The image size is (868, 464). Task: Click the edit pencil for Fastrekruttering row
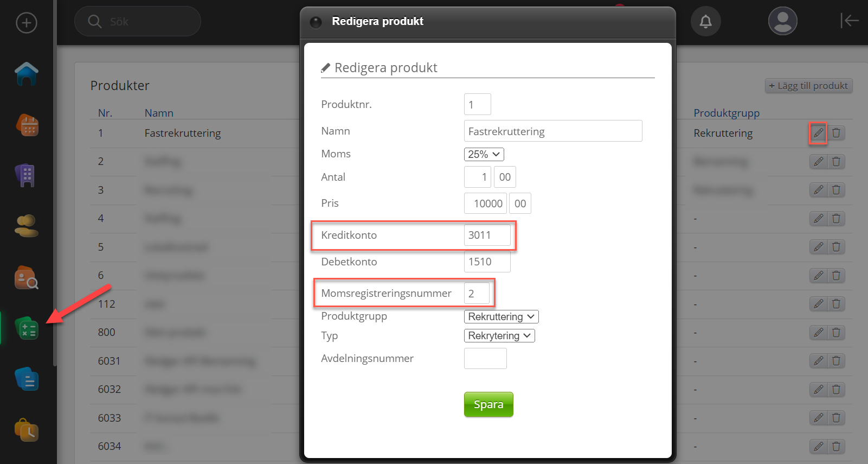(x=818, y=133)
